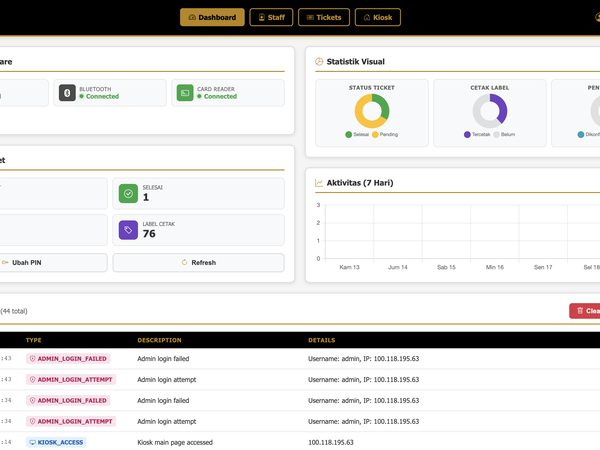Click the red Clear logs button
Viewport: 600px width, 450px height.
tap(585, 311)
